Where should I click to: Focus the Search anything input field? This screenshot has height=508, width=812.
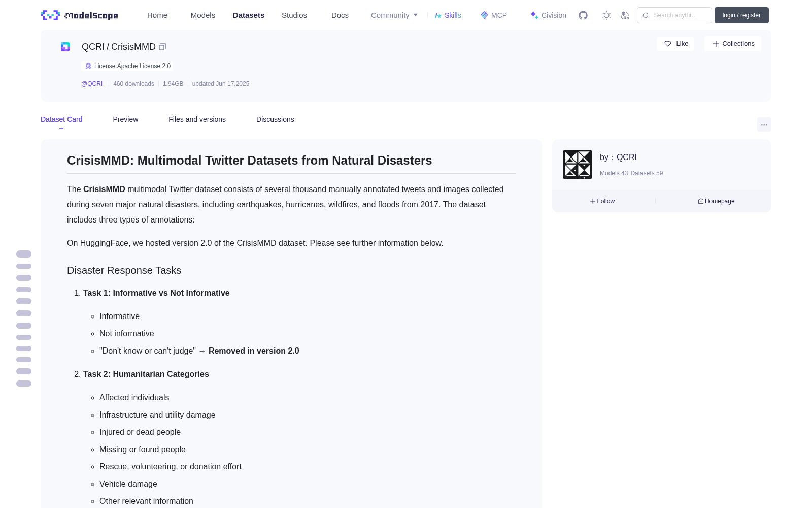(x=674, y=15)
